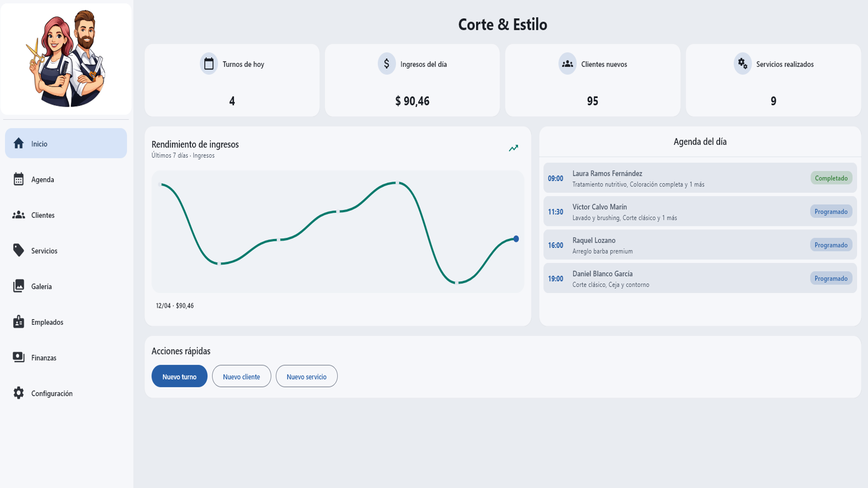The height and width of the screenshot is (488, 868).
Task: Select the blue endpoint on income chart
Action: 516,239
